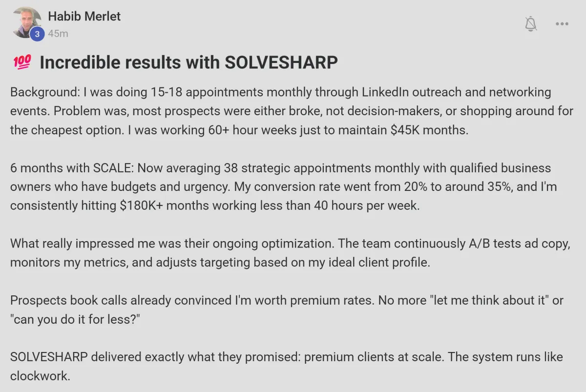Click the red 100 emoji in the title

coord(21,62)
